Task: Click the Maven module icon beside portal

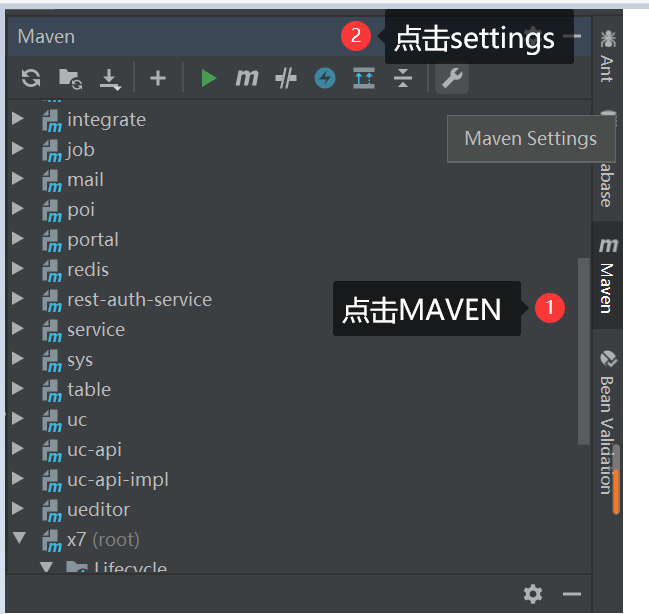Action: click(52, 241)
